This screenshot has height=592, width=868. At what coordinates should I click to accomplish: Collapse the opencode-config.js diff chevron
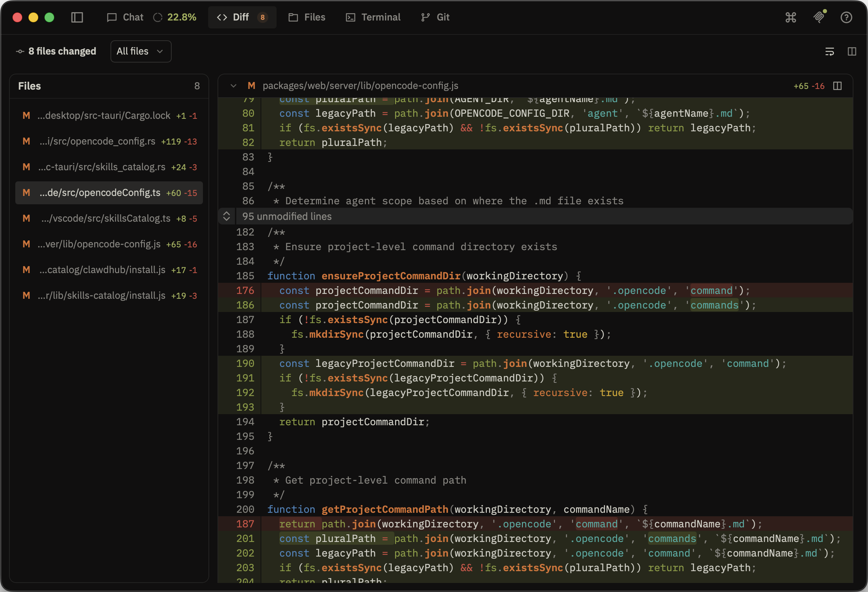point(234,86)
